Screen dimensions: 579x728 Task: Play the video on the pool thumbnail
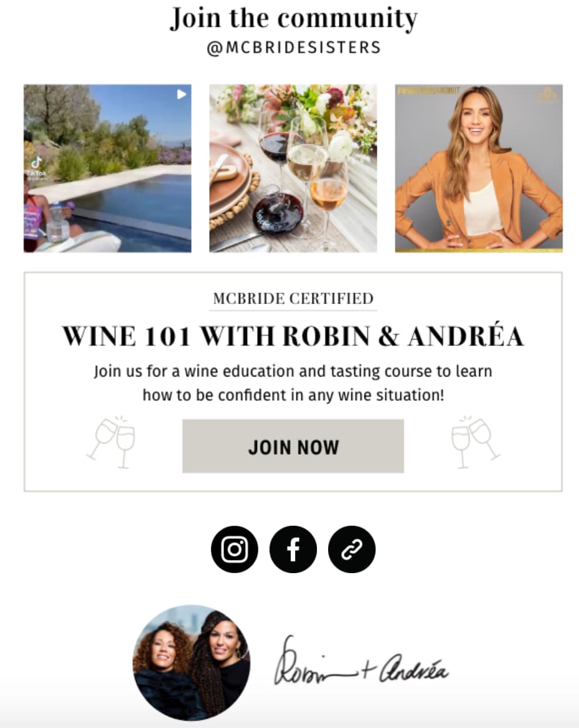click(182, 94)
